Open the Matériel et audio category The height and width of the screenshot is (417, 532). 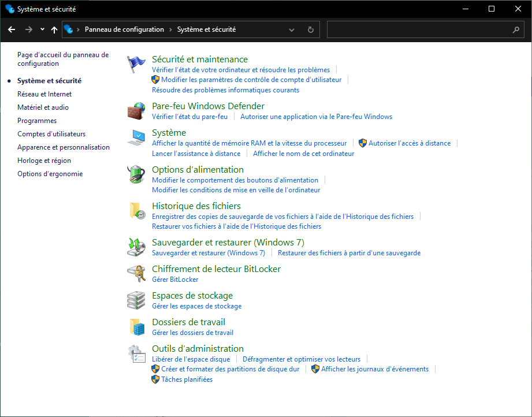pos(43,107)
